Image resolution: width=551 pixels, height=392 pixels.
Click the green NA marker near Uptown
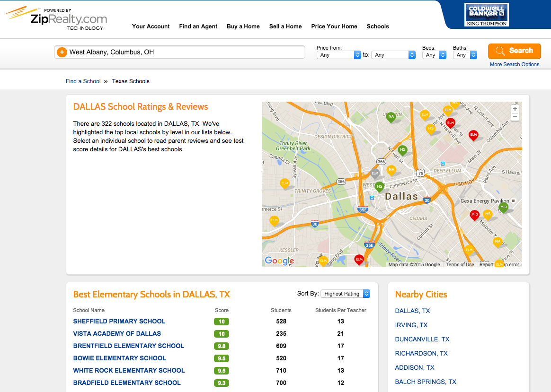point(391,117)
